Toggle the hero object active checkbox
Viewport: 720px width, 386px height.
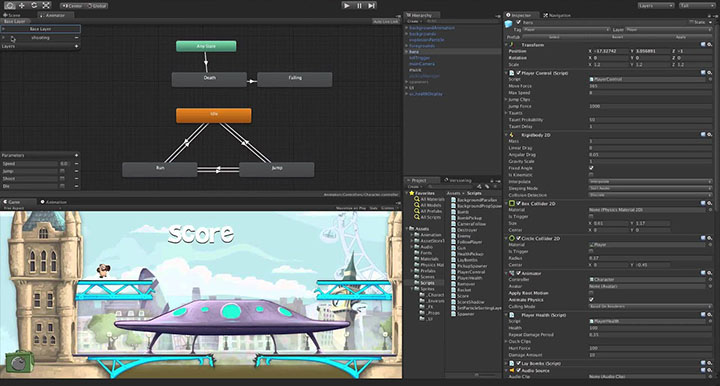point(518,22)
